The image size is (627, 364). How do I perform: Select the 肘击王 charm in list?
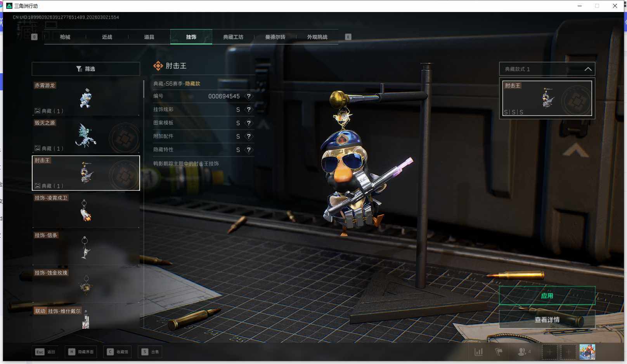(x=86, y=173)
